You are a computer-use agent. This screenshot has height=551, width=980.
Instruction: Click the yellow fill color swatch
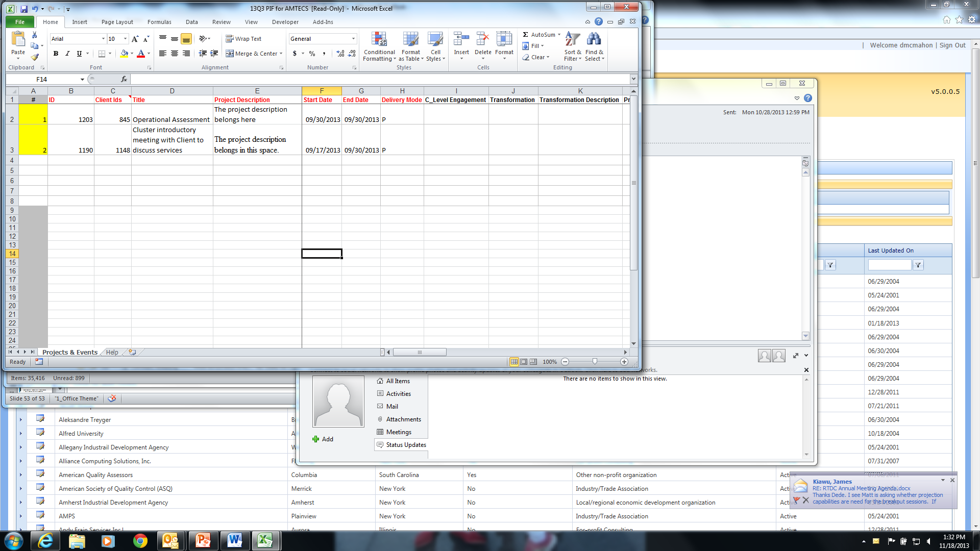click(x=124, y=54)
